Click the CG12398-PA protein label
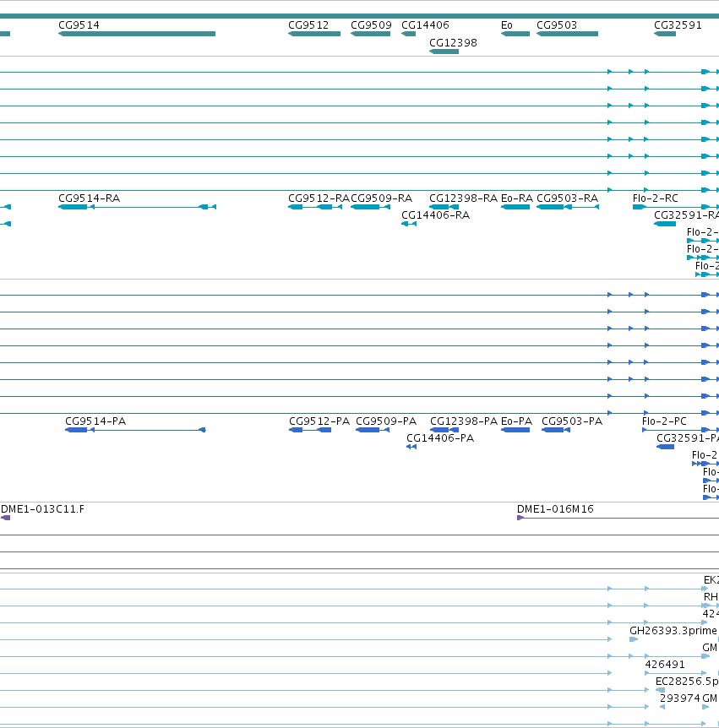 click(x=464, y=421)
